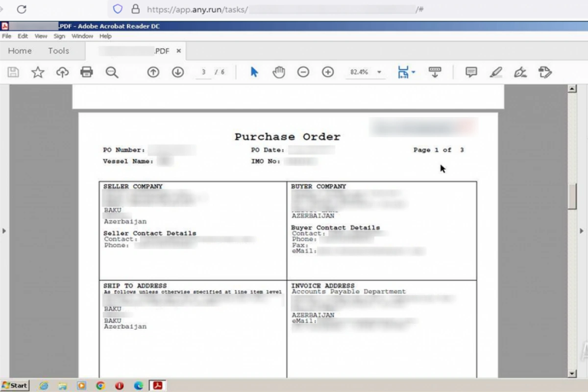Image resolution: width=588 pixels, height=392 pixels.
Task: Open the Windows Start button
Action: [15, 386]
